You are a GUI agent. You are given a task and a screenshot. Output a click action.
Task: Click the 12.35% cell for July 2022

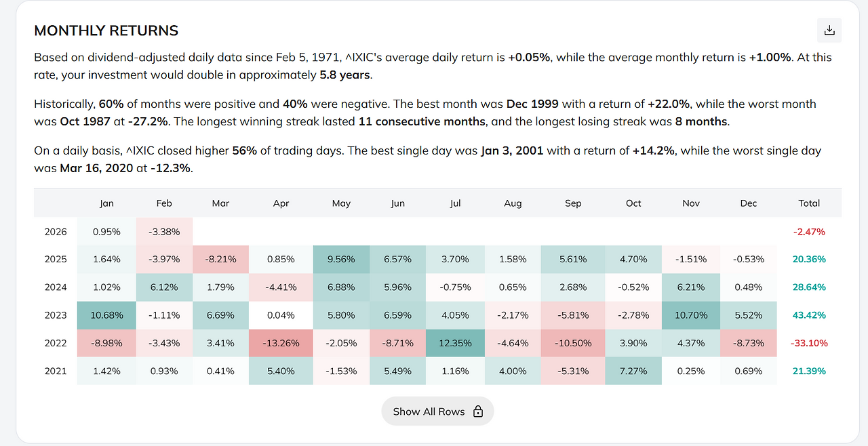[x=455, y=343]
